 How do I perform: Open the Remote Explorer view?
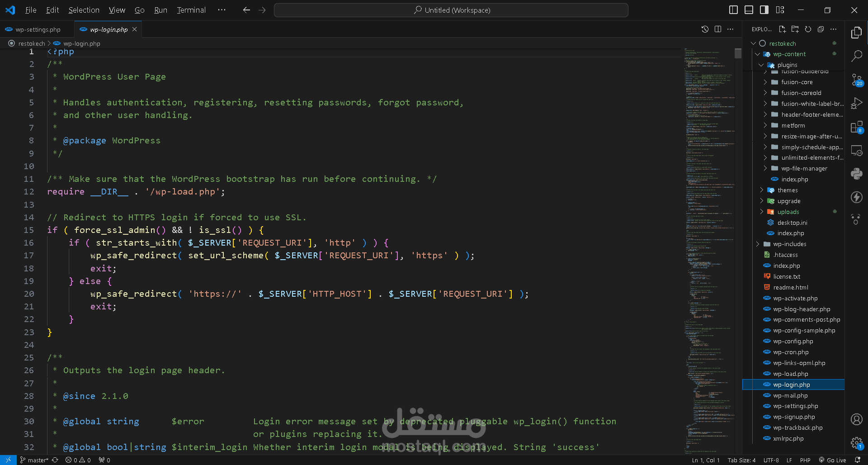pos(856,151)
